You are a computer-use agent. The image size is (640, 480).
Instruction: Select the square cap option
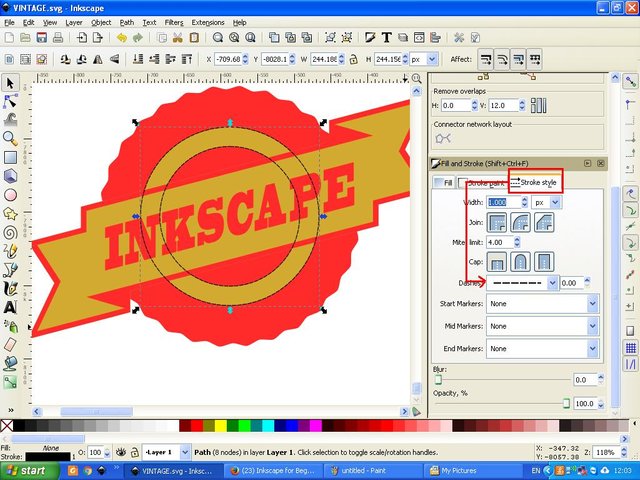click(544, 262)
